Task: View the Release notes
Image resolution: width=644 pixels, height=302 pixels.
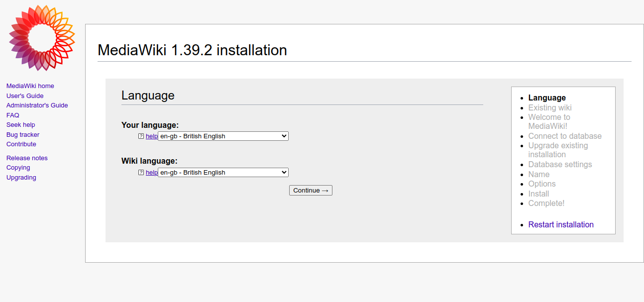Action: [x=27, y=158]
